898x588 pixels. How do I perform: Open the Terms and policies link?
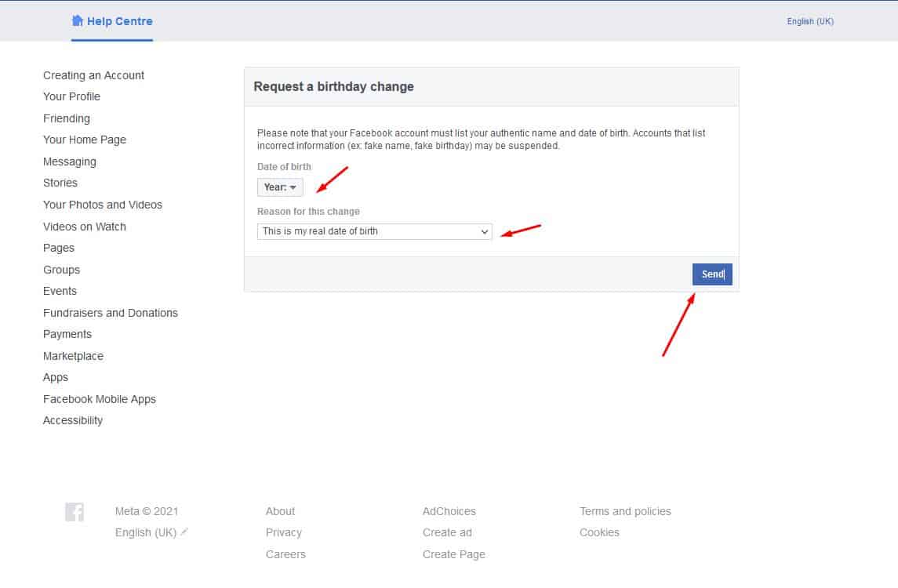tap(625, 511)
